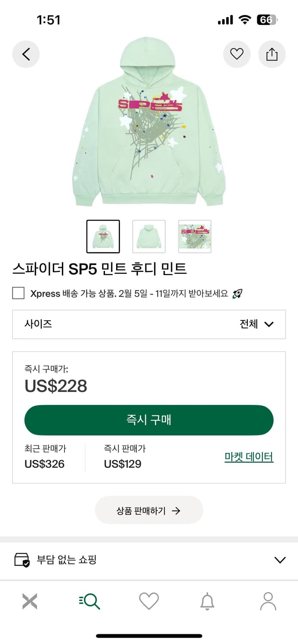
Task: Enable Xpress 배송 shipping checkbox
Action: point(18,293)
